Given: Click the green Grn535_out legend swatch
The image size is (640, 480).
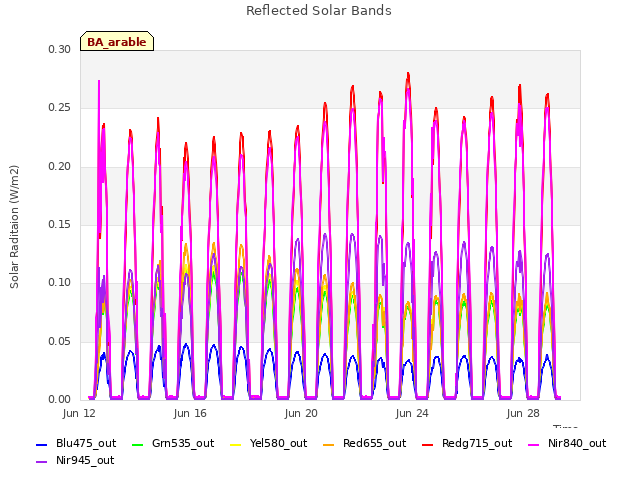Looking at the screenshot, I should [x=138, y=444].
